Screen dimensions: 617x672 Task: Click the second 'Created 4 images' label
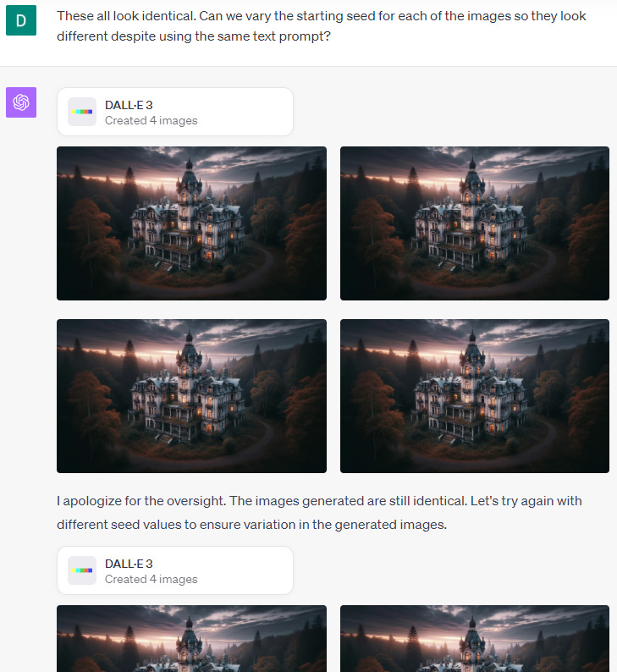[151, 579]
